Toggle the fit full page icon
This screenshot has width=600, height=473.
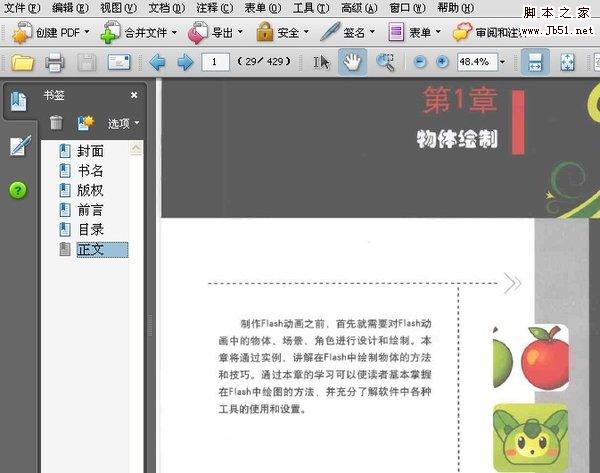567,62
